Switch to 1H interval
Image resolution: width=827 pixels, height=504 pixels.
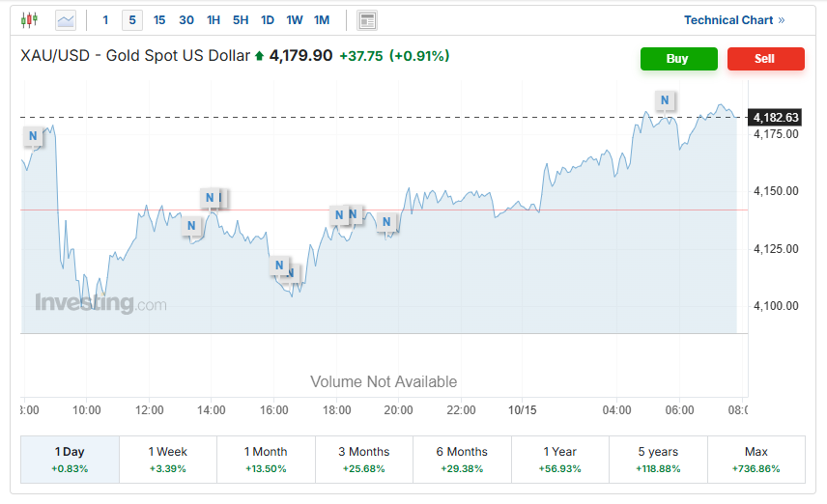pyautogui.click(x=214, y=20)
